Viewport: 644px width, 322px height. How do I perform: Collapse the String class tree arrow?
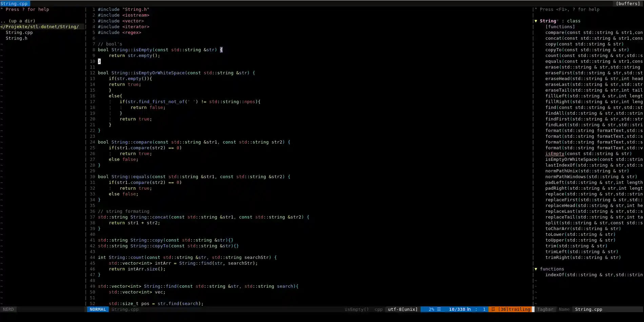pos(536,21)
